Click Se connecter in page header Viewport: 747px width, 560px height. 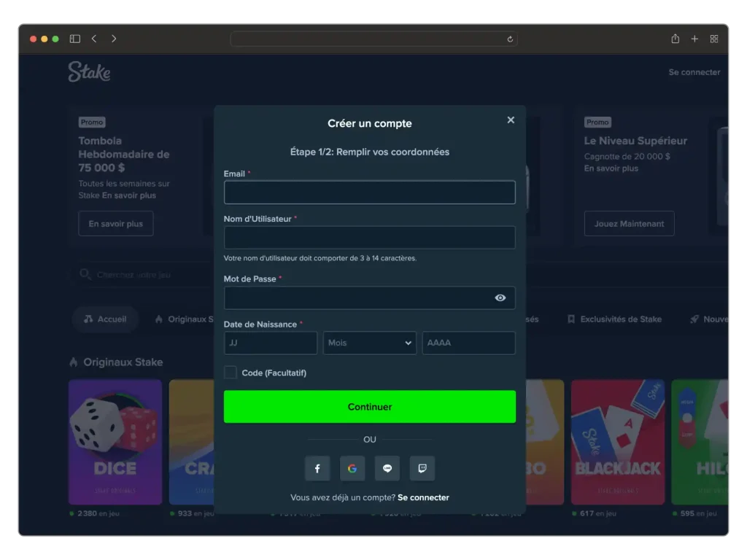(x=694, y=72)
